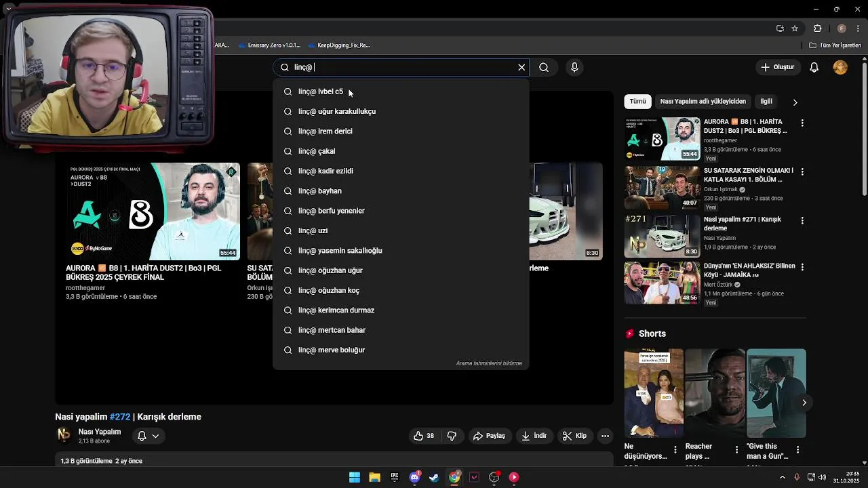Click the Klip clip button
Viewport: 868px width, 488px height.
pos(574,436)
